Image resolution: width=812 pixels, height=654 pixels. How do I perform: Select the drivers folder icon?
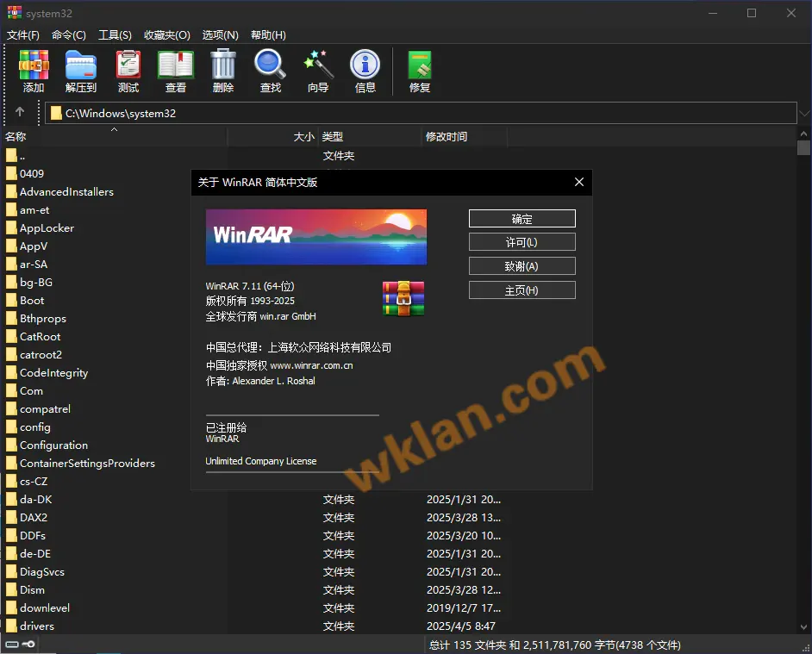click(11, 626)
